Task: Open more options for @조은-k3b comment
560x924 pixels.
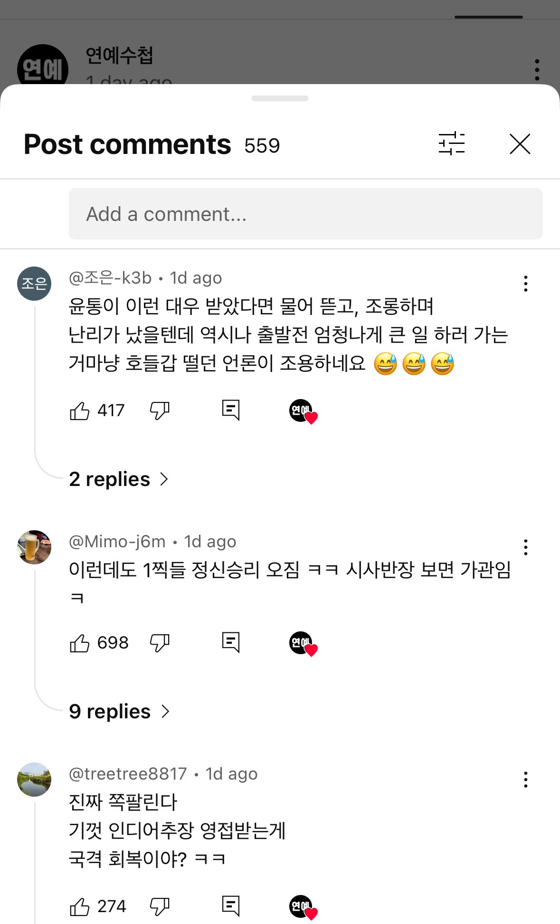Action: (525, 284)
